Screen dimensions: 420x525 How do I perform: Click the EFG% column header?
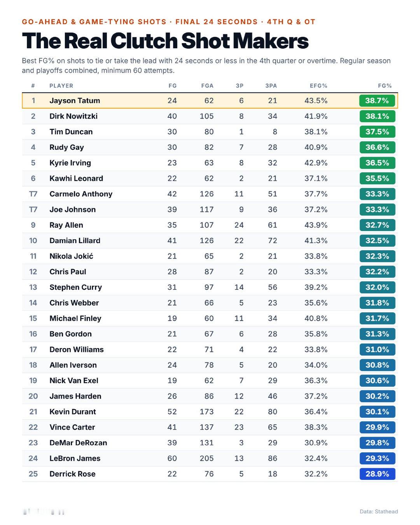[318, 86]
